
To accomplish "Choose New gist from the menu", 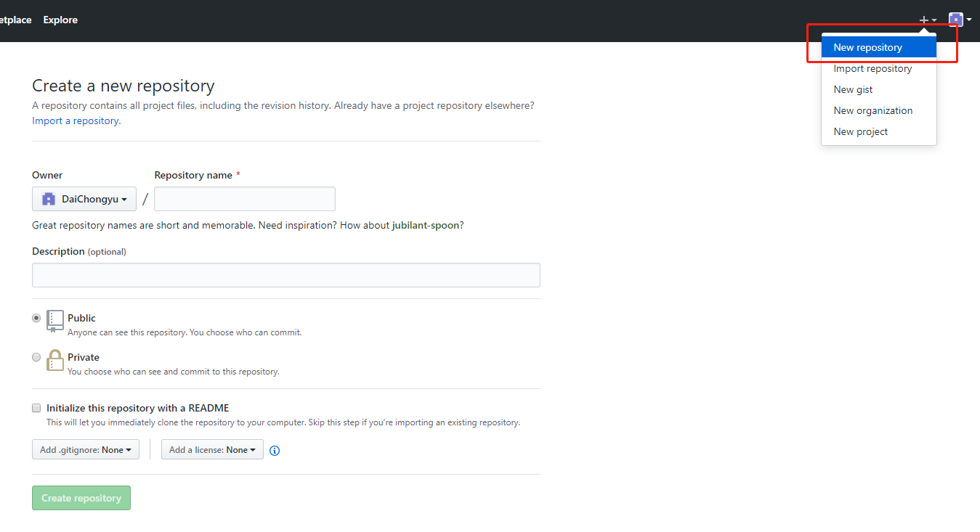I will pos(879,89).
